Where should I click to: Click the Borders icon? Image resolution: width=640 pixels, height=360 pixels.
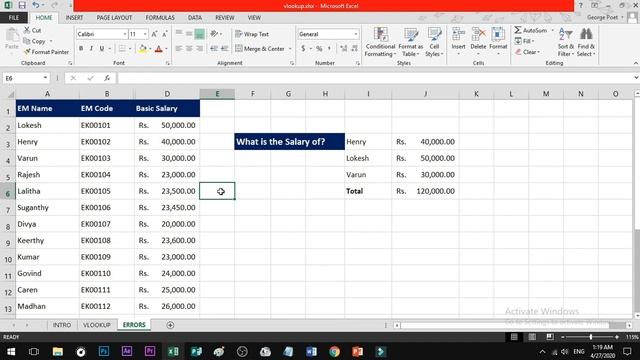(x=122, y=49)
